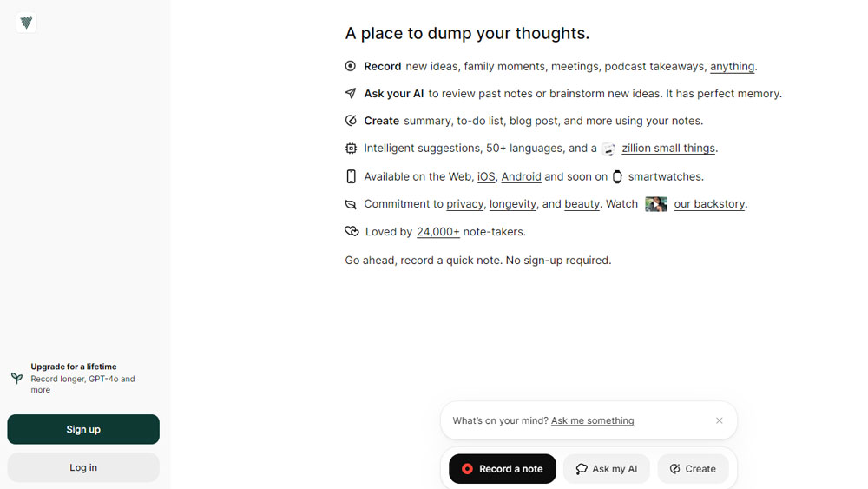Click the smartwatch icon
Image resolution: width=868 pixels, height=489 pixels.
pos(617,176)
